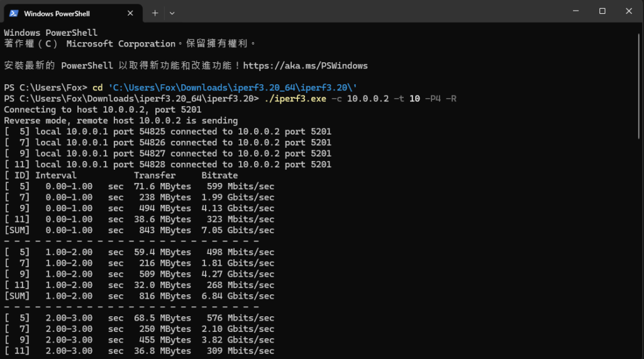
Task: Click the https://aka.ms/PSWindows link
Action: pos(305,66)
